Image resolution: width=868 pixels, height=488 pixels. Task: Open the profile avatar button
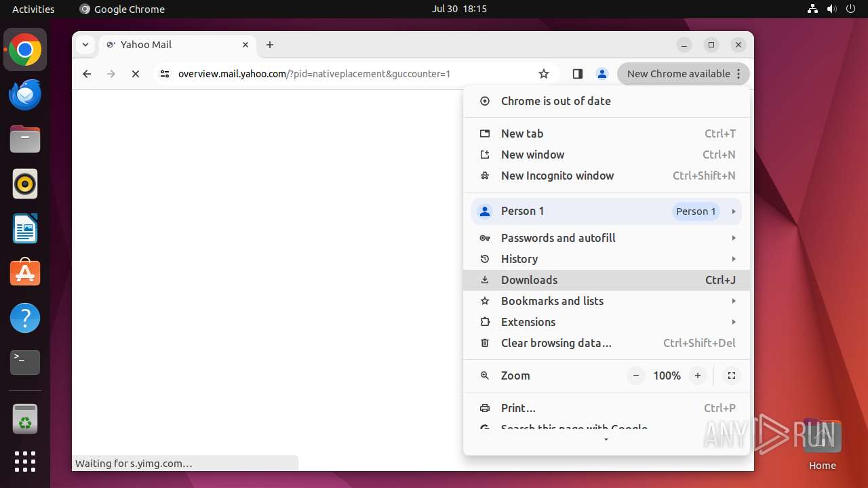coord(601,74)
